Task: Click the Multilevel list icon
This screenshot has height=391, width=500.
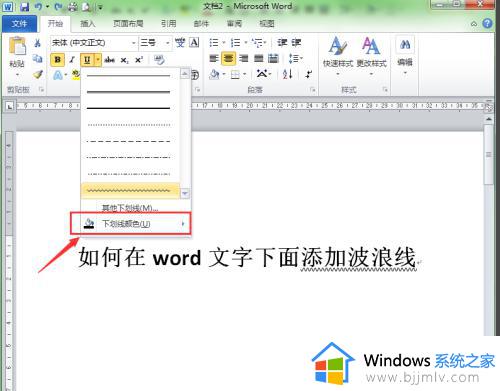Action: pos(257,43)
